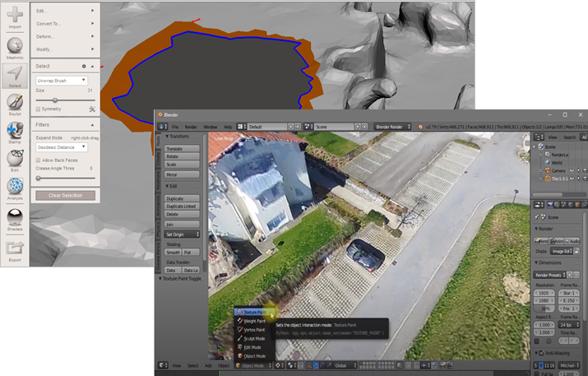Image resolution: width=588 pixels, height=376 pixels.
Task: Select anti-aliasing samples 11
Action: 546,365
